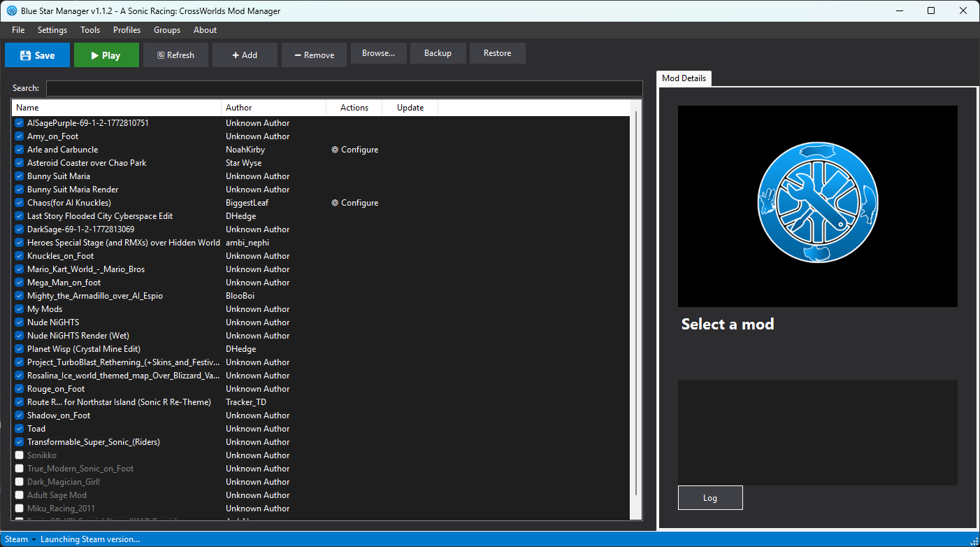Click the Blue Star Manager logo preview image
The width and height of the screenshot is (980, 547).
[818, 206]
